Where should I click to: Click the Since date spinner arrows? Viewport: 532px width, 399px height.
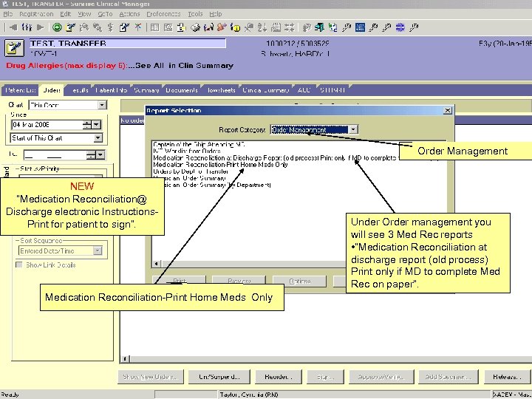[87, 125]
